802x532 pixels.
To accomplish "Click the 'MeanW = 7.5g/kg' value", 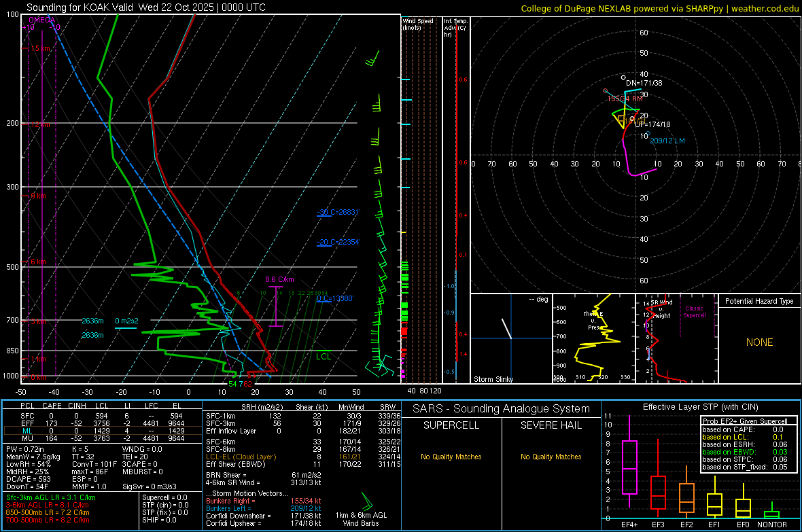I will [x=33, y=457].
